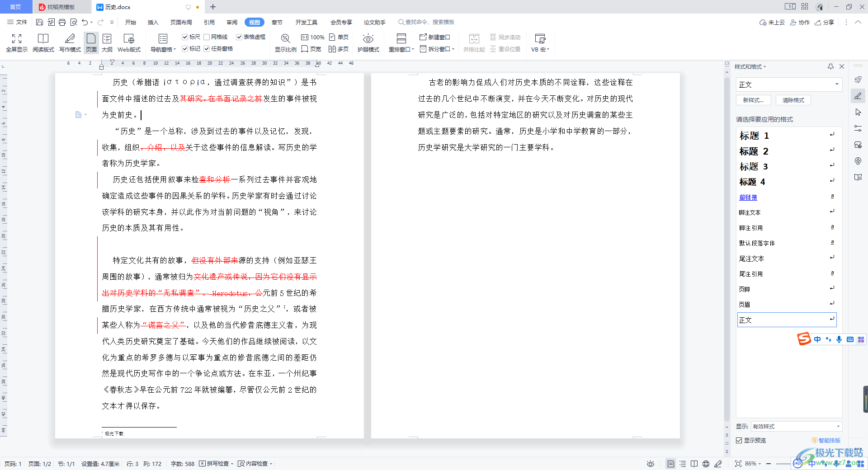Viewport: 868px width, 470px height.
Task: Switch to the 找稻壳模板 tab
Action: (x=61, y=7)
